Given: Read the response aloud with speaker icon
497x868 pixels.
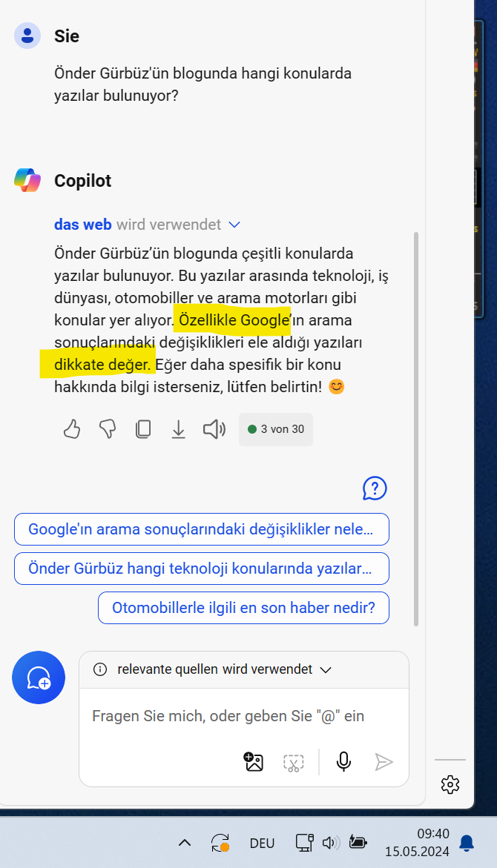Looking at the screenshot, I should point(214,429).
